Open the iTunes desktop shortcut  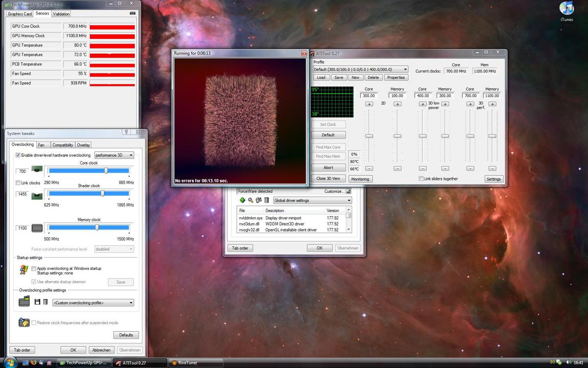click(x=567, y=11)
